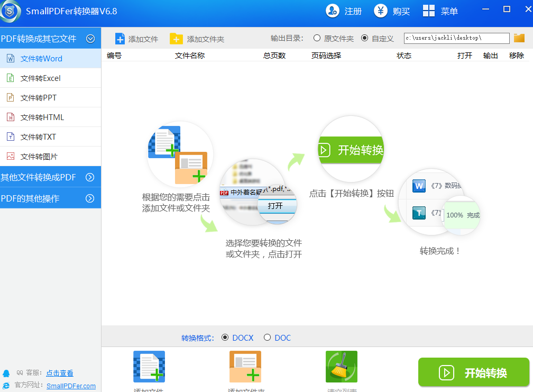The height and width of the screenshot is (392, 533).
Task: Select 文件转图片 in sidebar
Action: pyautogui.click(x=50, y=157)
